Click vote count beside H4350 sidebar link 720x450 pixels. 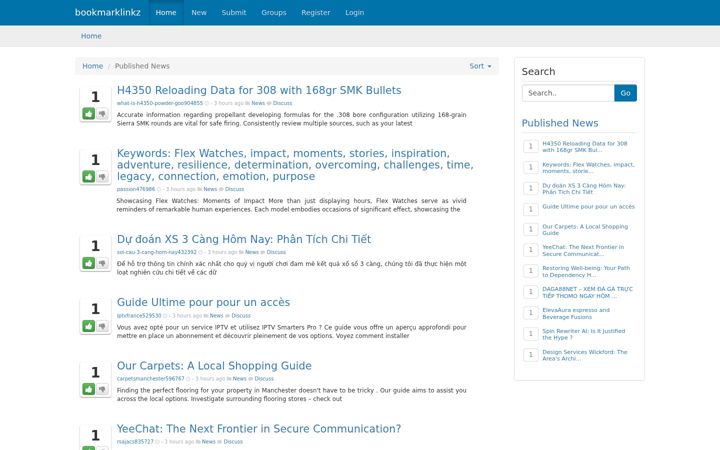[531, 146]
